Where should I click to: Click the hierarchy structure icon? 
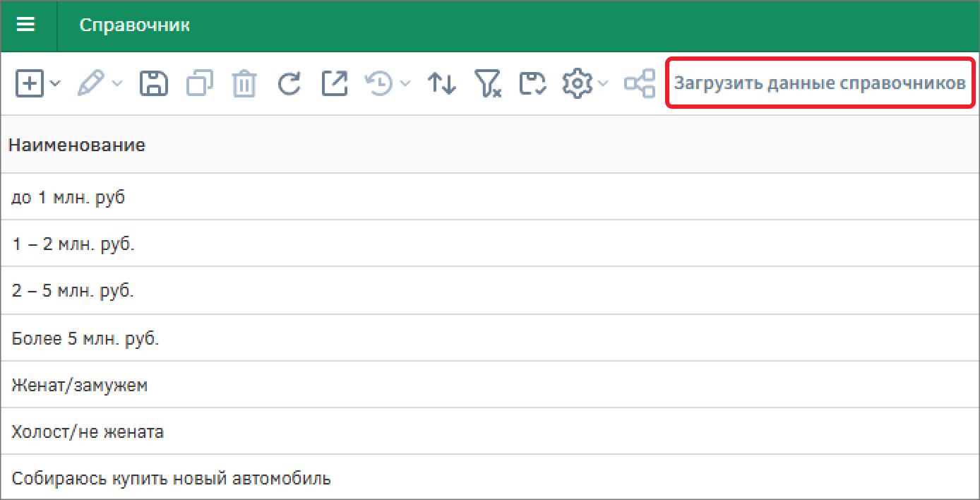[639, 84]
